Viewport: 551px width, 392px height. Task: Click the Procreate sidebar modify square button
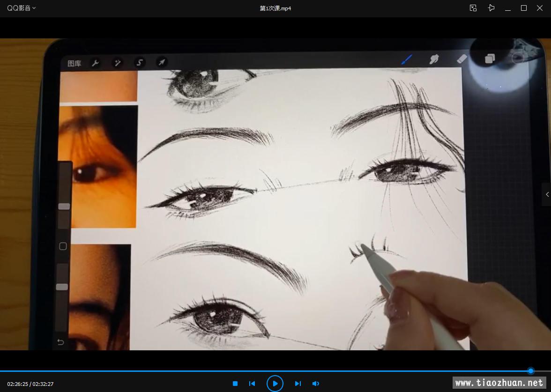pyautogui.click(x=63, y=246)
